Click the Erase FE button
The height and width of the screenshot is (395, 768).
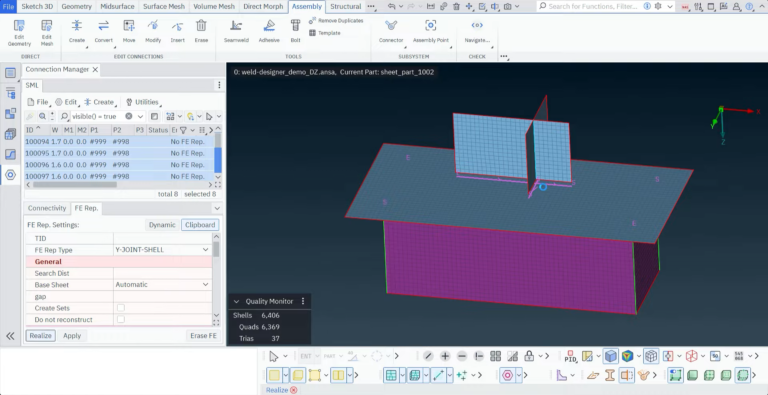pos(203,336)
